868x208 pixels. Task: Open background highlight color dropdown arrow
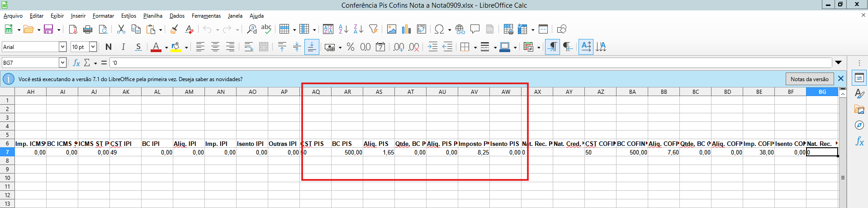[186, 47]
